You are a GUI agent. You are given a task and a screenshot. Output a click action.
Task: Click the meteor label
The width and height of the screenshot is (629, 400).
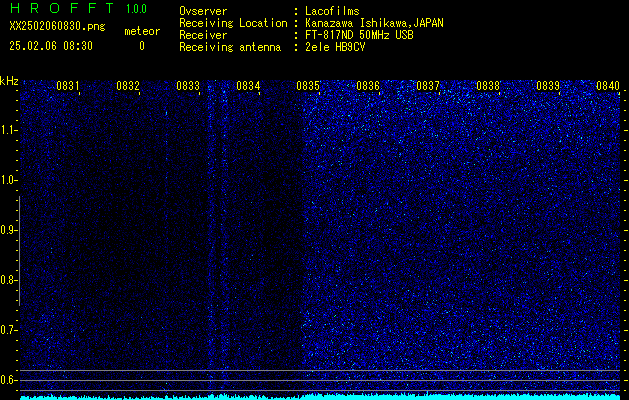142,31
